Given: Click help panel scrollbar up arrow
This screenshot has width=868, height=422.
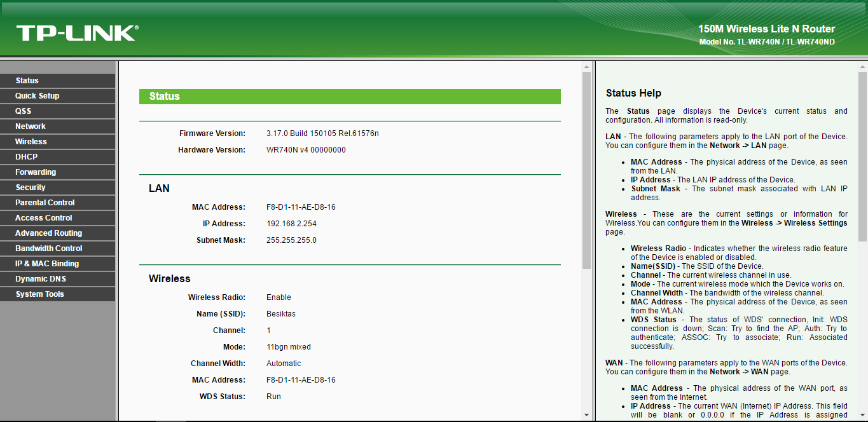Looking at the screenshot, I should point(862,66).
